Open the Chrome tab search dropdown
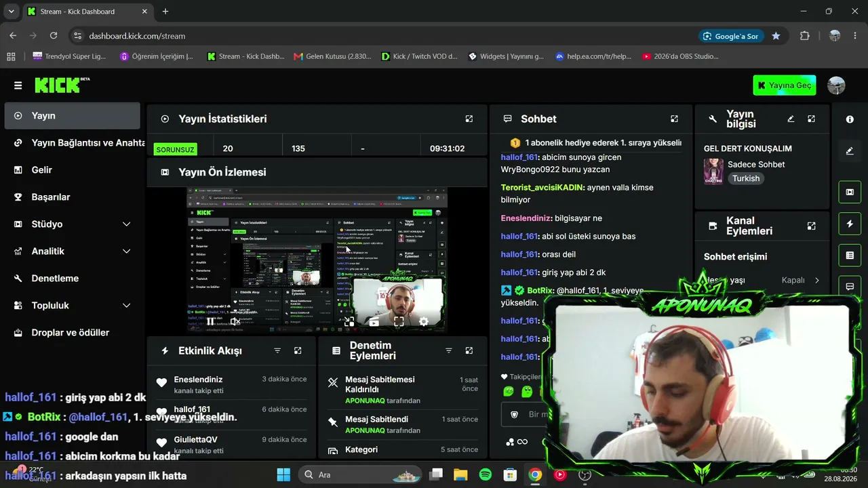Viewport: 868px width, 488px height. [x=13, y=12]
